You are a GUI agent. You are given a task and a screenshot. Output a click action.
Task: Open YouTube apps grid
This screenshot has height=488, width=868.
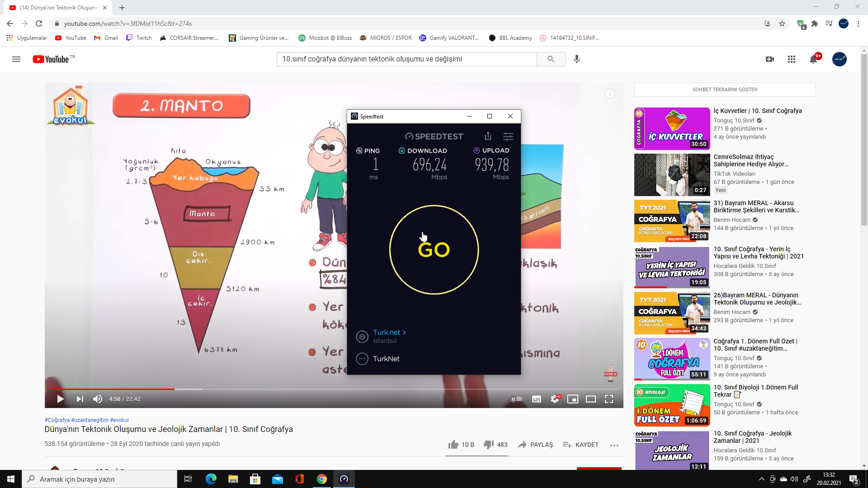tap(792, 59)
